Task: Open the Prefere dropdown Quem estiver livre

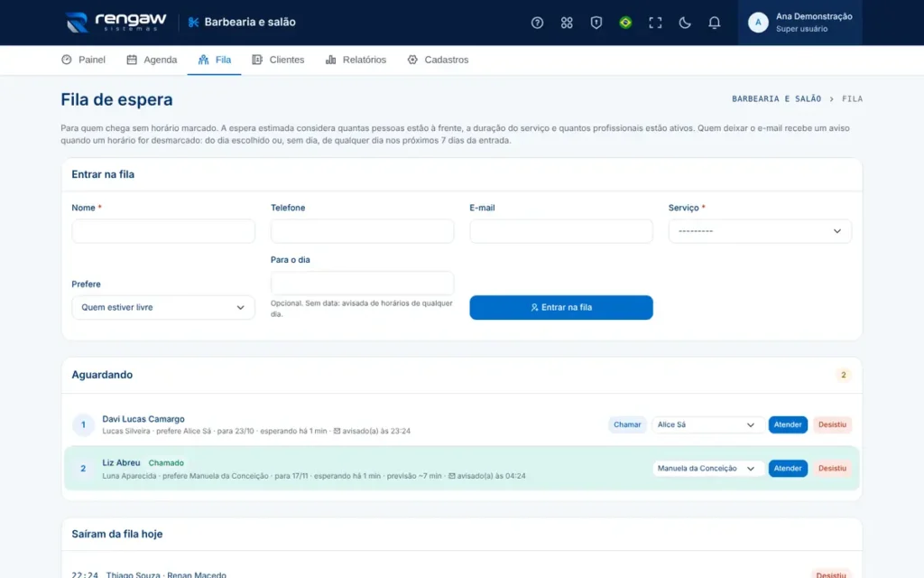Action: [163, 307]
